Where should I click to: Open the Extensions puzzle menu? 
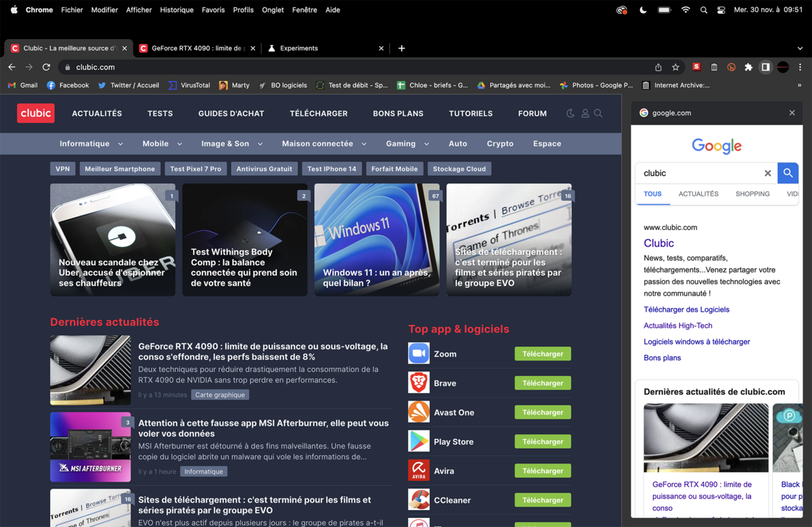[x=748, y=67]
